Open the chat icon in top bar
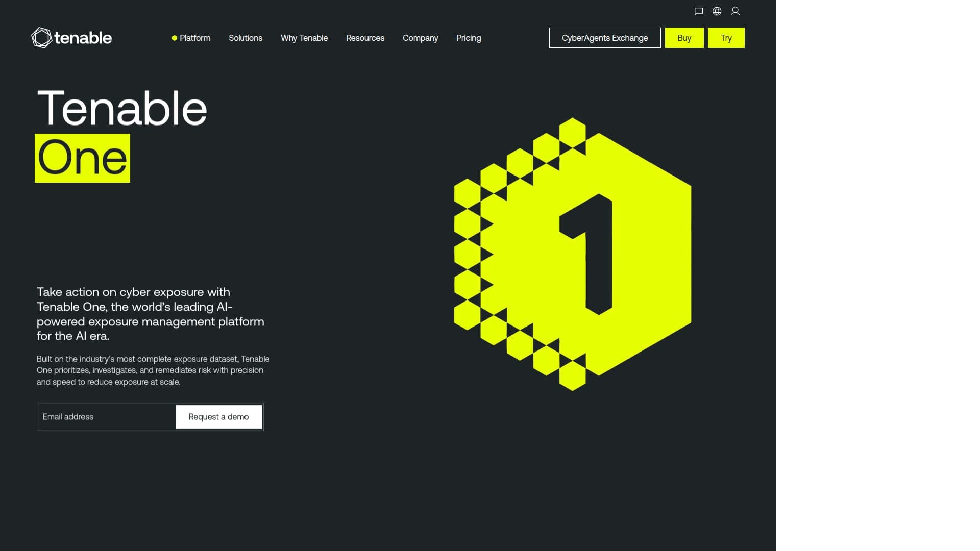The image size is (980, 551). 699,11
